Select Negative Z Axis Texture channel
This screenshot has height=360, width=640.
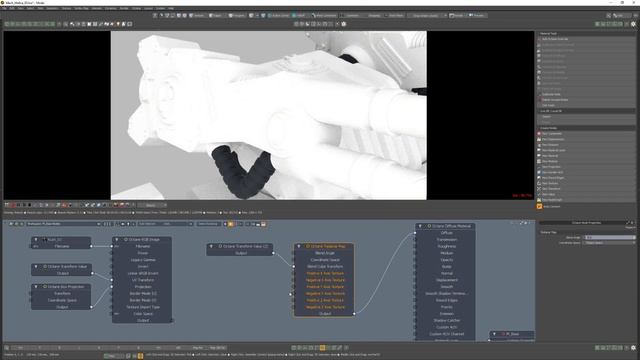point(325,307)
